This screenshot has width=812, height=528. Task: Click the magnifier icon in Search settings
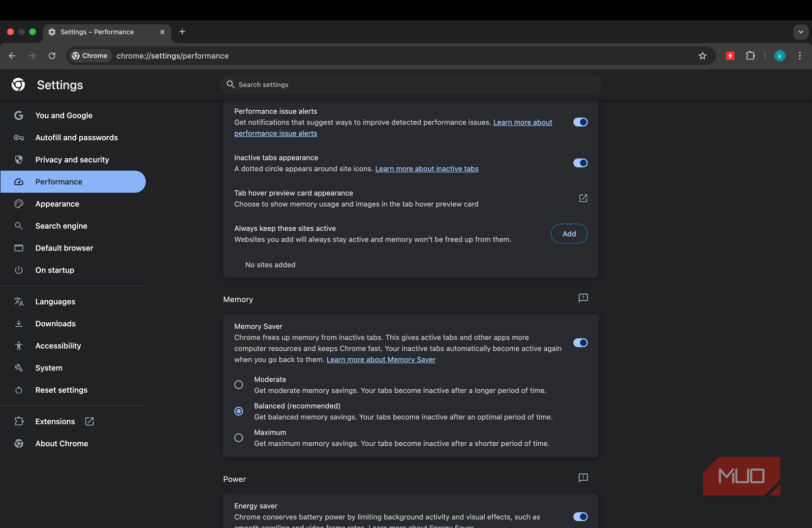click(x=230, y=85)
